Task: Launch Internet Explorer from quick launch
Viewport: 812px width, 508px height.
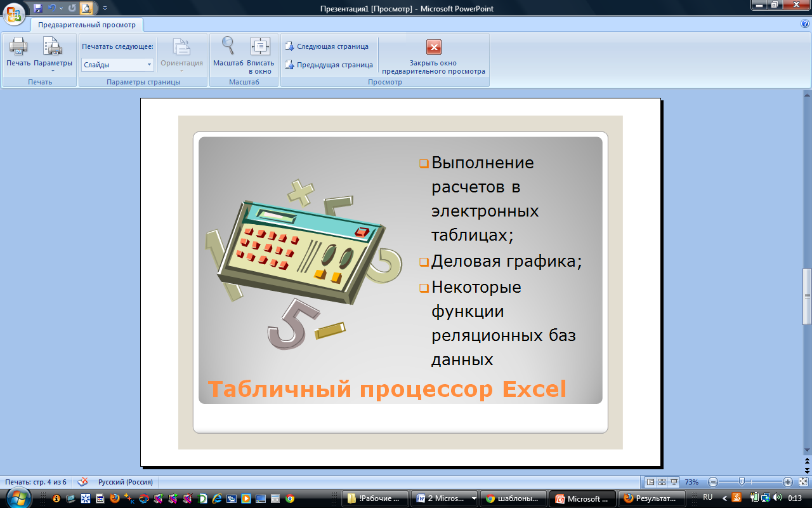Action: [x=217, y=498]
